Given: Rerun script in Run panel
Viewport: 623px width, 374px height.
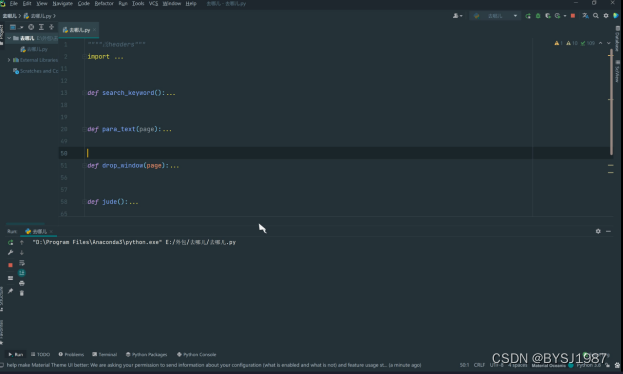Looking at the screenshot, I should pyautogui.click(x=10, y=242).
